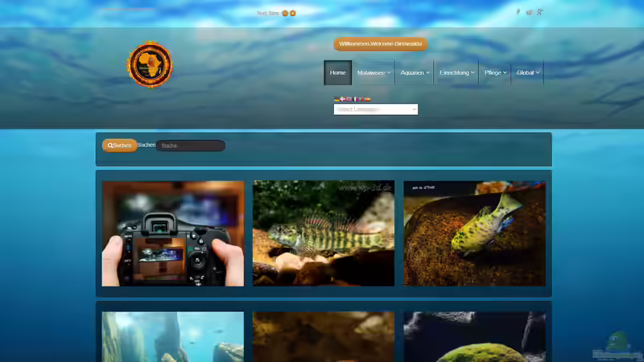Click into the Suche search field
The width and height of the screenshot is (644, 362).
[x=191, y=146]
